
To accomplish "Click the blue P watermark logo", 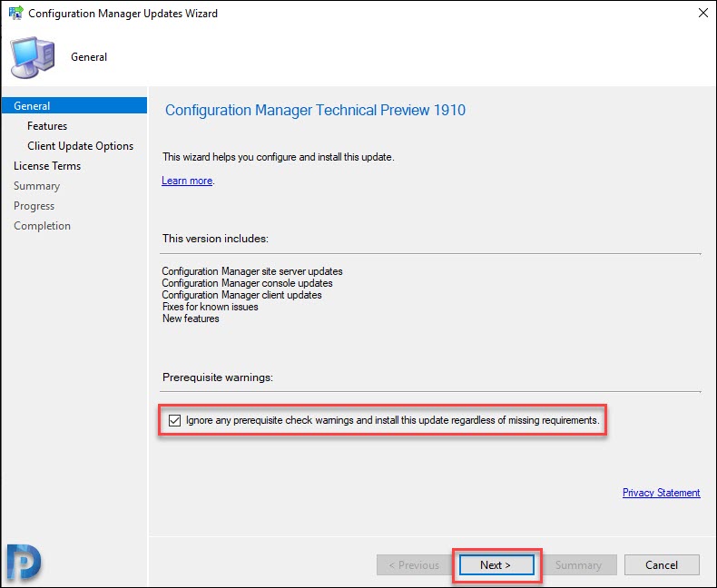I will (x=25, y=563).
